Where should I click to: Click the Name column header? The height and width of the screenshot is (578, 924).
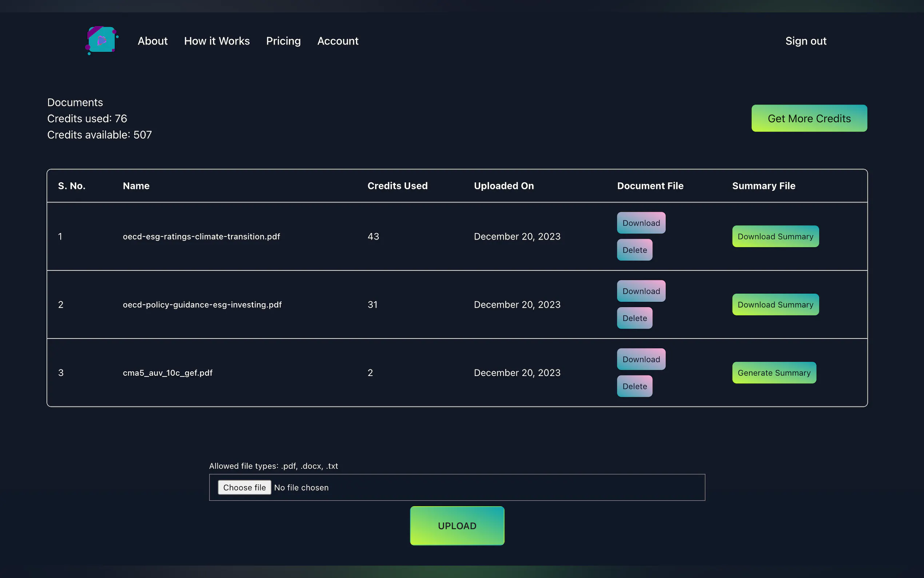[x=136, y=186]
